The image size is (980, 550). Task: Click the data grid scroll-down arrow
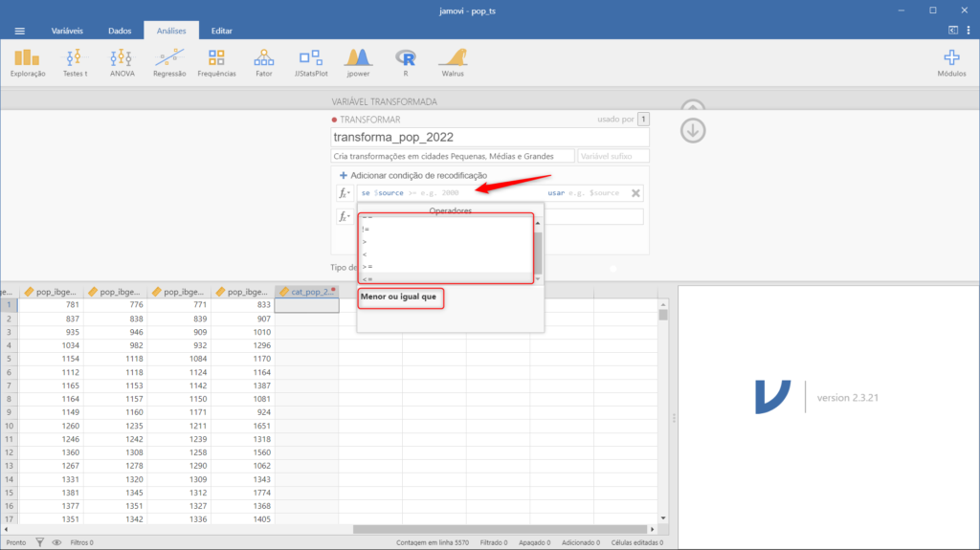[663, 518]
